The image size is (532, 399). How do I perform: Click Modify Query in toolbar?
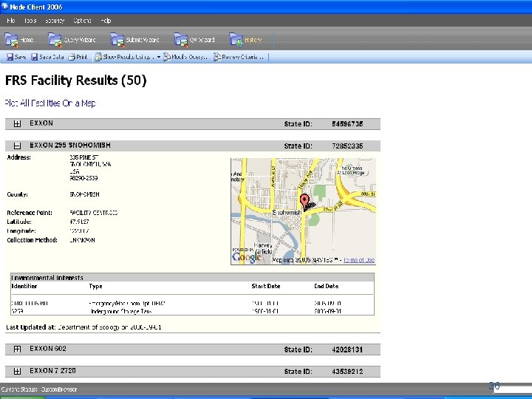coord(185,57)
